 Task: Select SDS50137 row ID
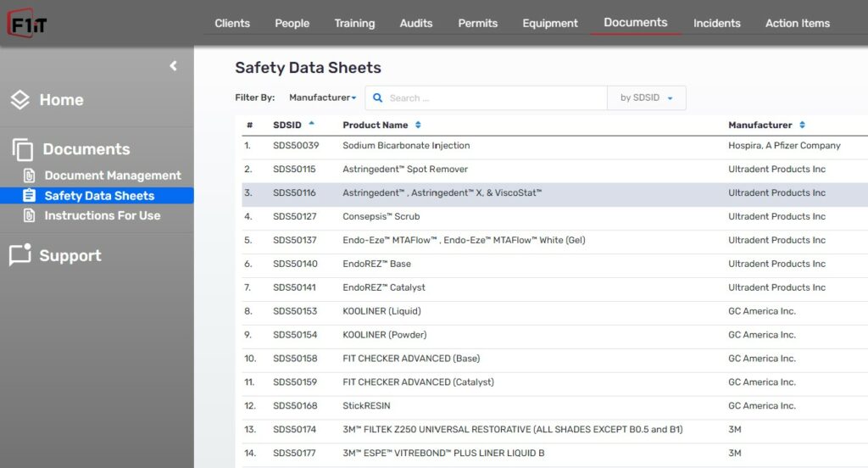pyautogui.click(x=295, y=241)
